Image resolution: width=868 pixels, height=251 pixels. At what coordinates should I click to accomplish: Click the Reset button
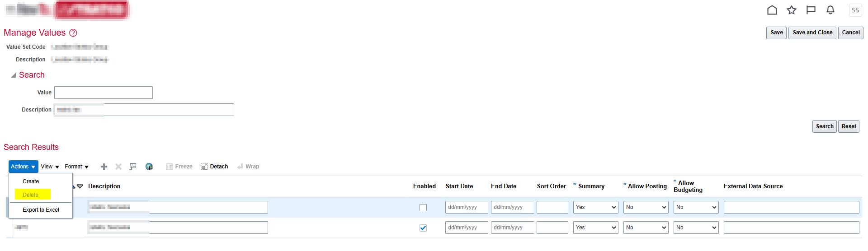coord(849,126)
